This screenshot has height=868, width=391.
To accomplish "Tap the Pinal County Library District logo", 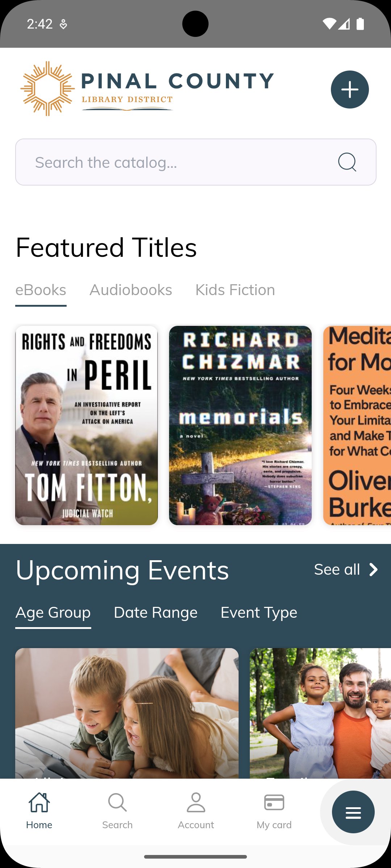I will click(147, 89).
